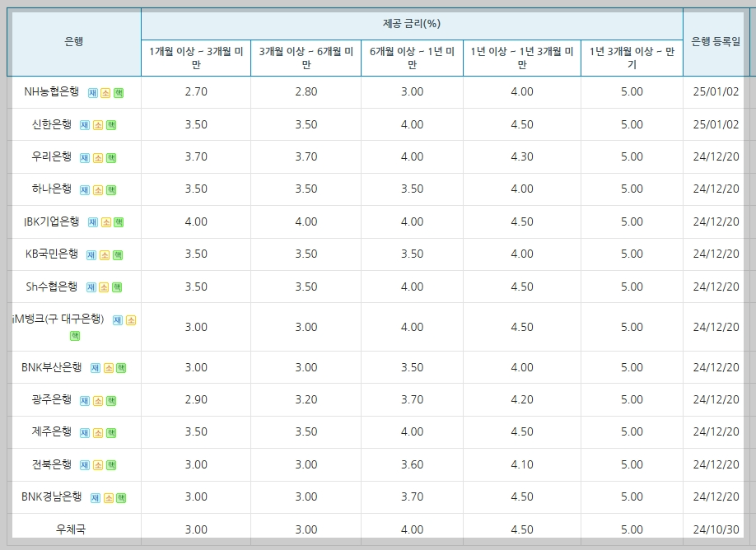Select the 전북은행 bank name
This screenshot has width=756, height=550.
click(52, 464)
